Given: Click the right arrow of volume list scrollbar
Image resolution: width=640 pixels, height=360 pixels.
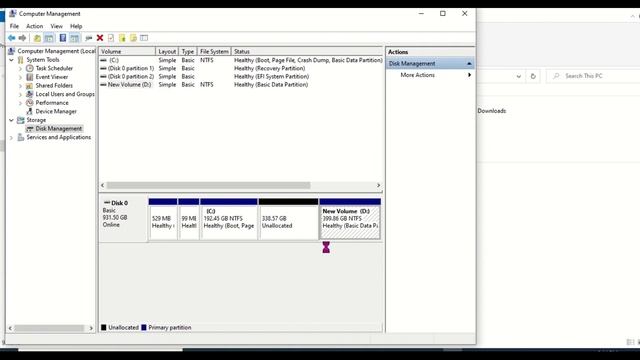Looking at the screenshot, I should point(378,185).
